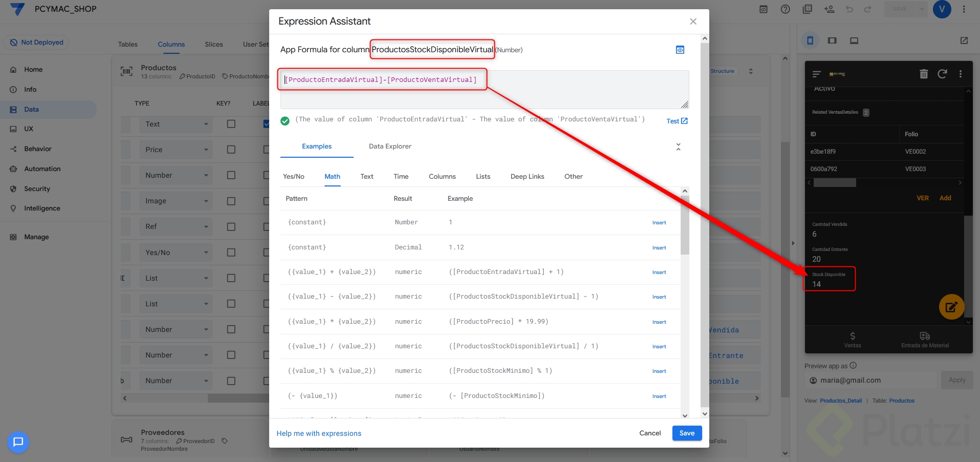Viewport: 980px width, 462px height.
Task: Open Yes/No column type dropdown
Action: click(x=176, y=253)
